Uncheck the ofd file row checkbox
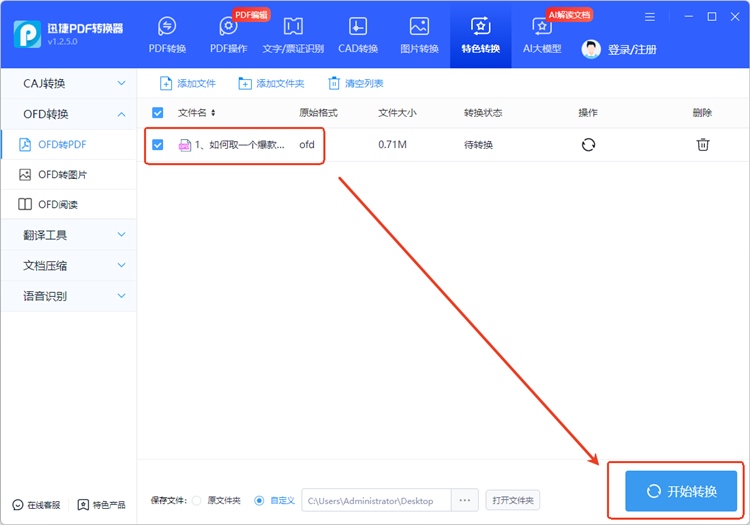750x525 pixels. click(157, 144)
